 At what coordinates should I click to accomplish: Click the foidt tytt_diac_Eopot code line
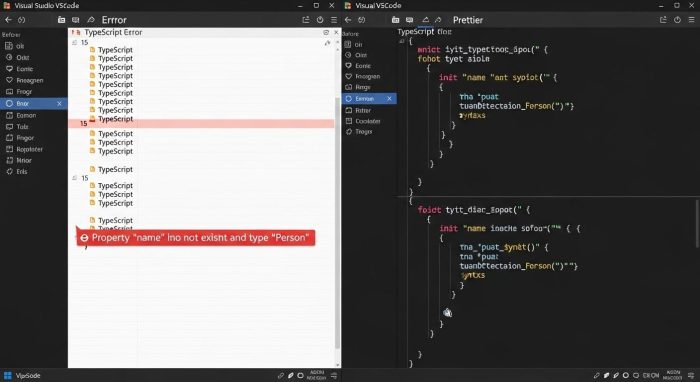[x=474, y=210]
